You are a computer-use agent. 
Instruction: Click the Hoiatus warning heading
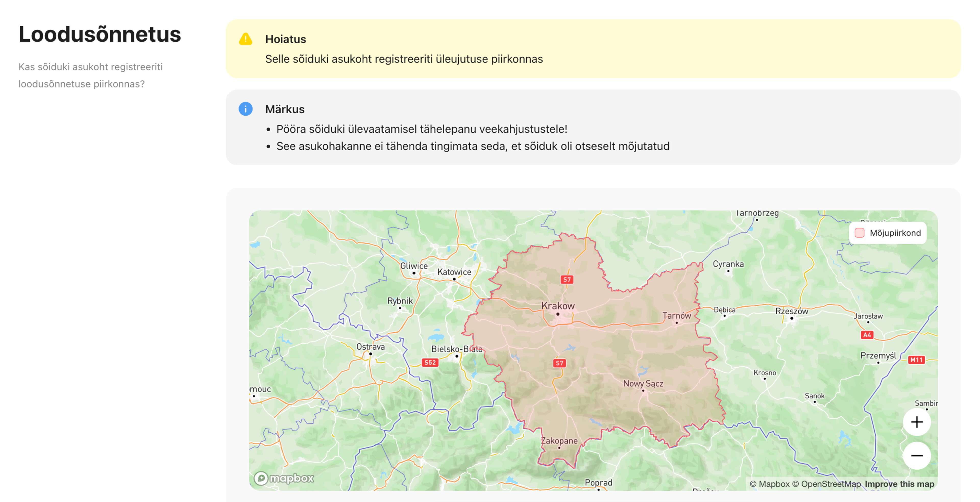pyautogui.click(x=285, y=39)
